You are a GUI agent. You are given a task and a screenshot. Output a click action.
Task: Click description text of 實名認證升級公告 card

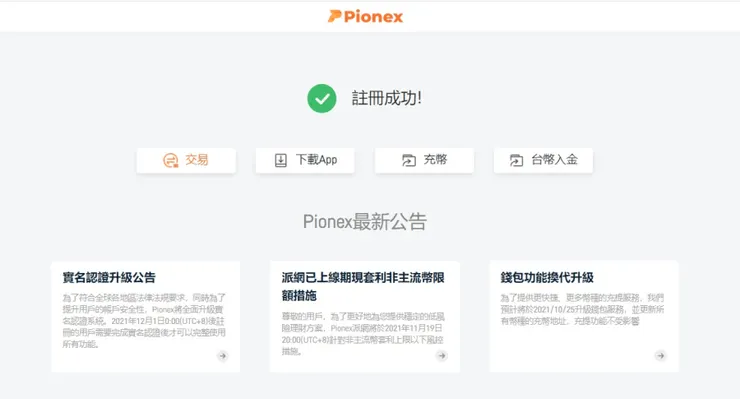click(144, 321)
